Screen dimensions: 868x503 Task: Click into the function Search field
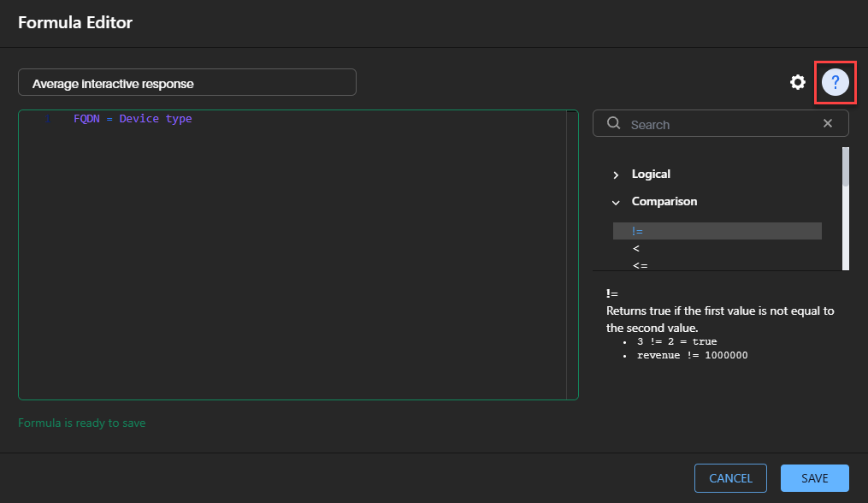pos(720,123)
